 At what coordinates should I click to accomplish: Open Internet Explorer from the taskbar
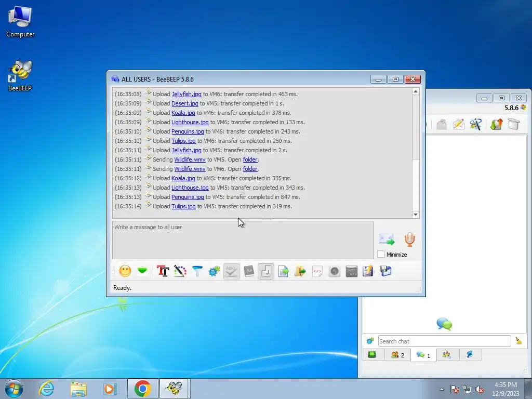point(46,389)
